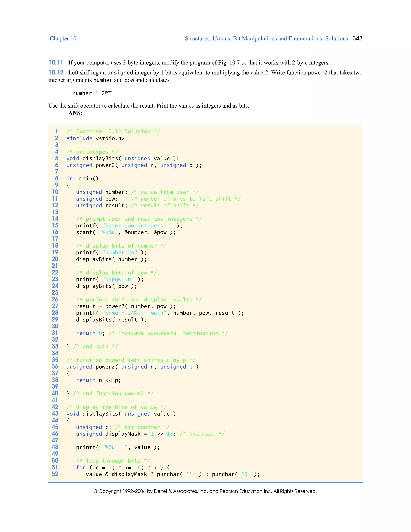Click the comment 'number of bits to left shift'
Screen dimensions: 411x532
coord(186,199)
